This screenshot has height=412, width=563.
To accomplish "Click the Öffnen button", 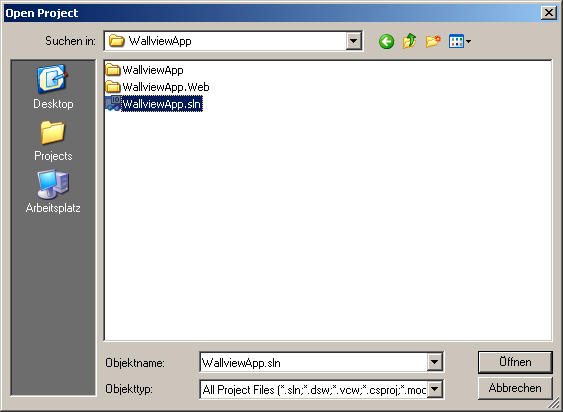I will point(515,362).
